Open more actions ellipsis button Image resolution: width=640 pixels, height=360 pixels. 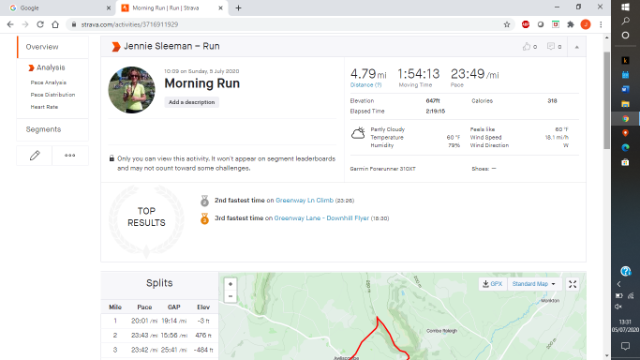coord(70,156)
